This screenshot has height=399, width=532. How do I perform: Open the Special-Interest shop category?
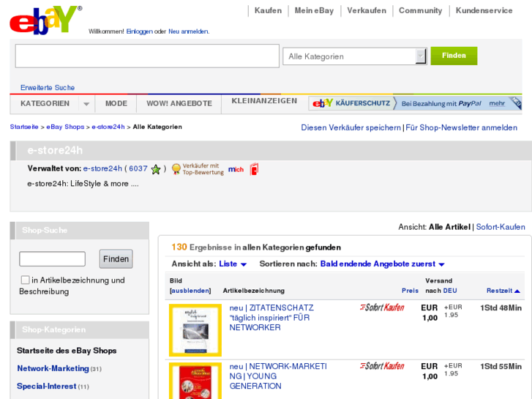point(47,386)
